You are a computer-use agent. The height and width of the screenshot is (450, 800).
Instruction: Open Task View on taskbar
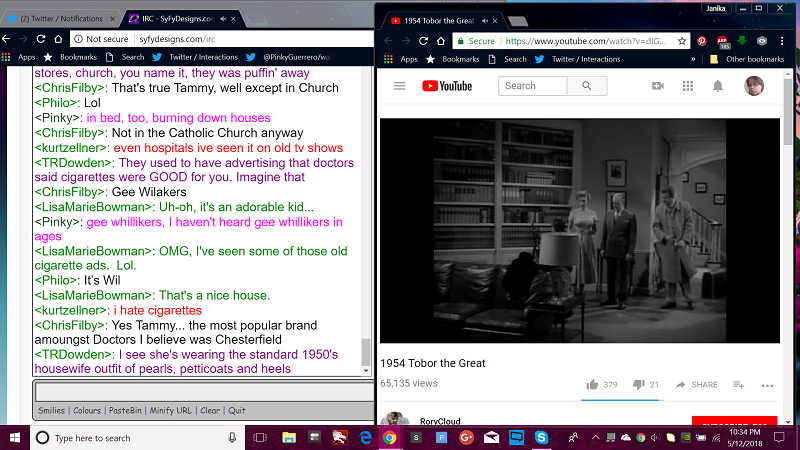pos(260,438)
